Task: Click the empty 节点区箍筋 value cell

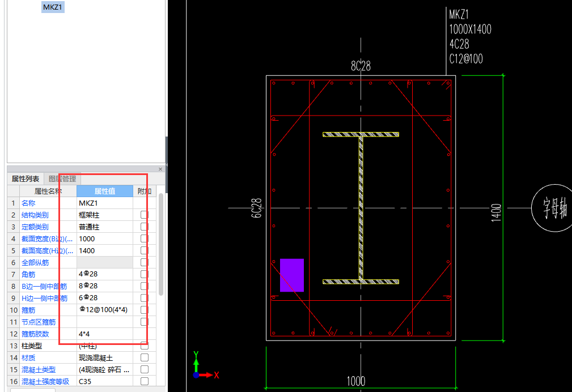Action: tap(105, 322)
